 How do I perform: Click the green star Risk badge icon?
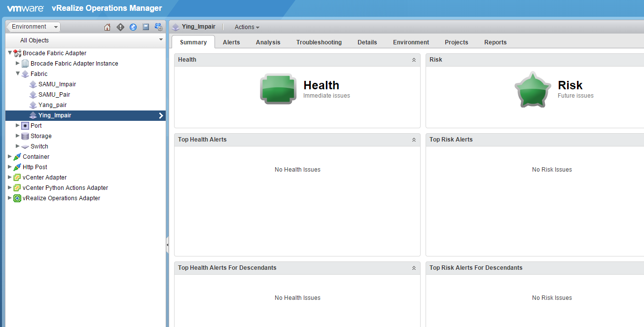(533, 89)
